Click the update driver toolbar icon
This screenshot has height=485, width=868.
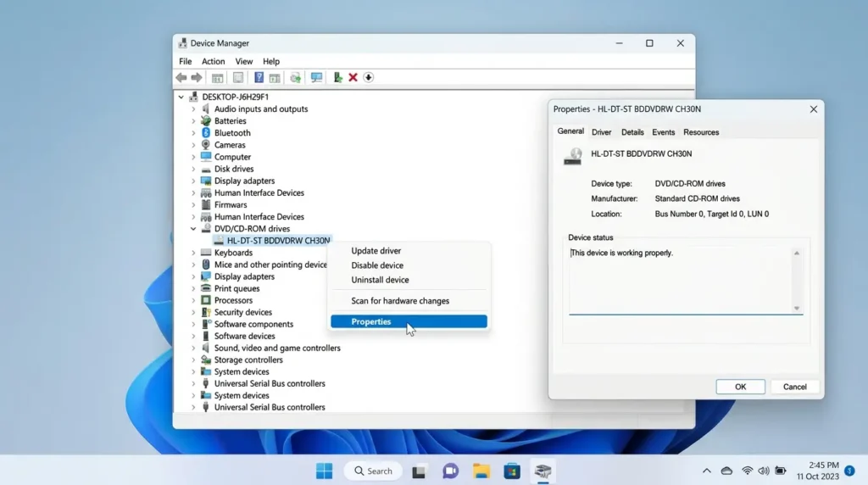[x=337, y=77]
